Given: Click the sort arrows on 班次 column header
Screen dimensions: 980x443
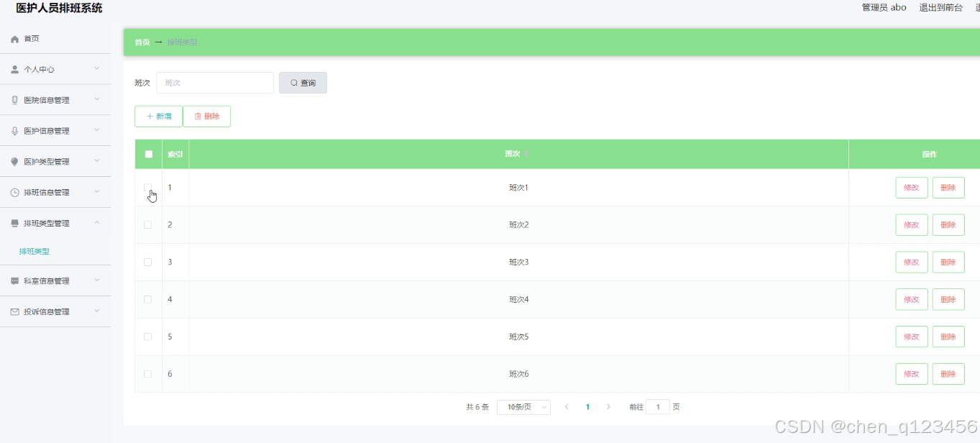Looking at the screenshot, I should tap(526, 154).
